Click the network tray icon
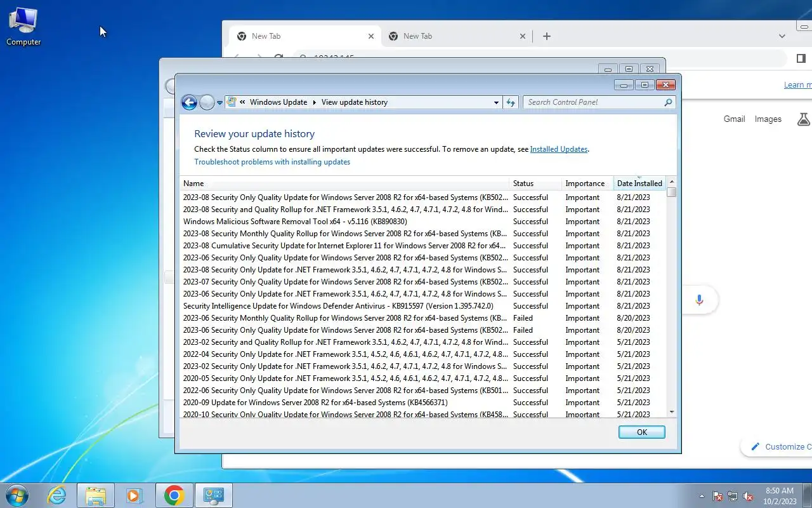This screenshot has height=508, width=812. pyautogui.click(x=733, y=496)
